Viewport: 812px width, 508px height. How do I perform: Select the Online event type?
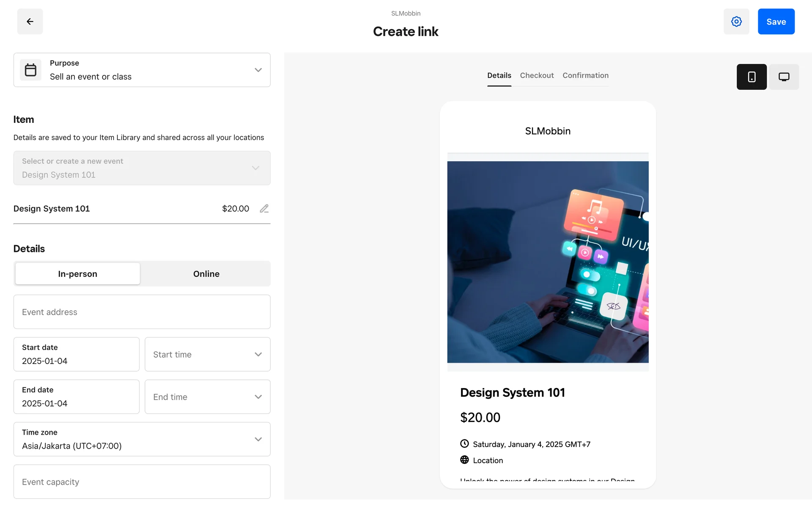206,274
